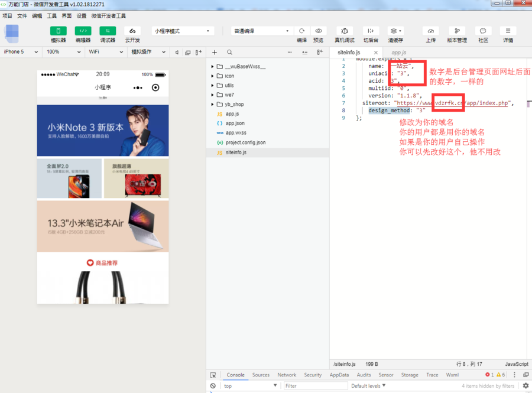Viewport: 532px width, 393px height.
Task: Switch to the Network tab in debugger
Action: pos(287,375)
